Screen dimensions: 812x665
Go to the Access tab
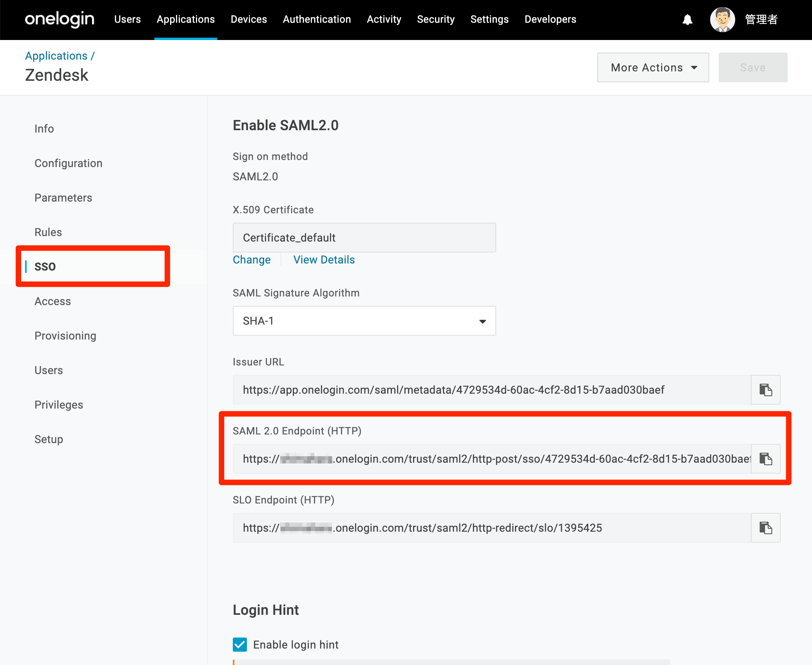click(53, 301)
